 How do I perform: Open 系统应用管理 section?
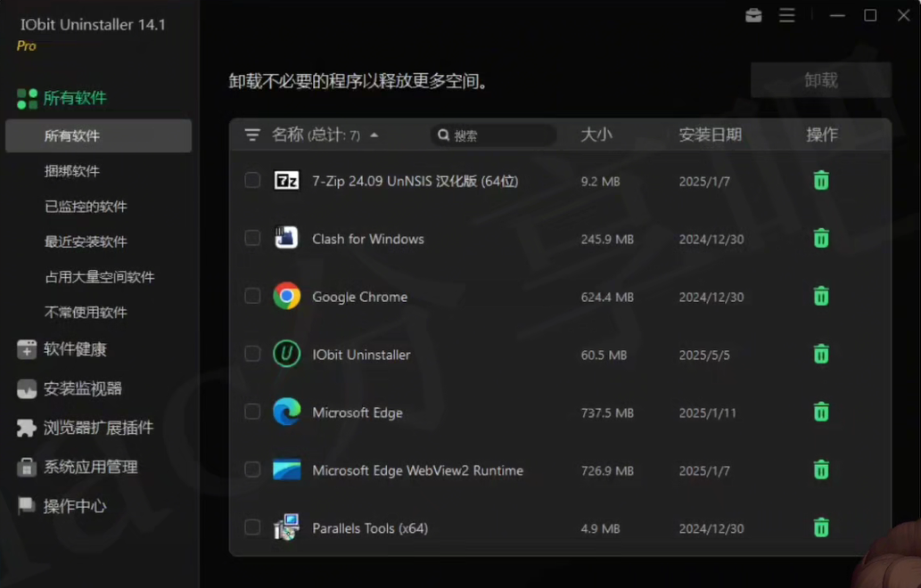77,467
